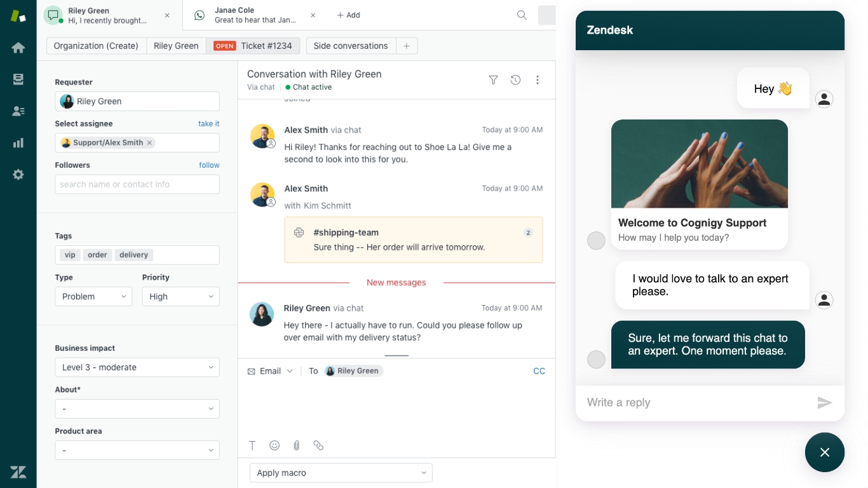The height and width of the screenshot is (488, 868).
Task: Switch to the Side conversations tab
Action: coord(350,46)
